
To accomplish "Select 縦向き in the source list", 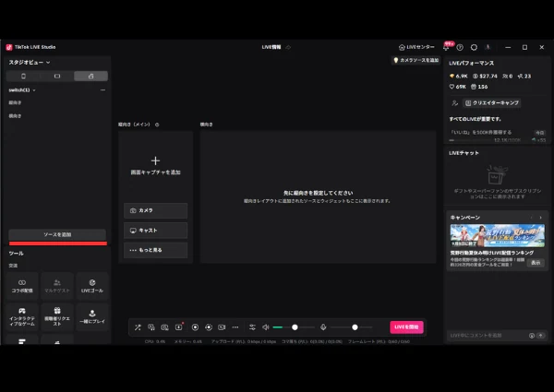I will coord(15,102).
